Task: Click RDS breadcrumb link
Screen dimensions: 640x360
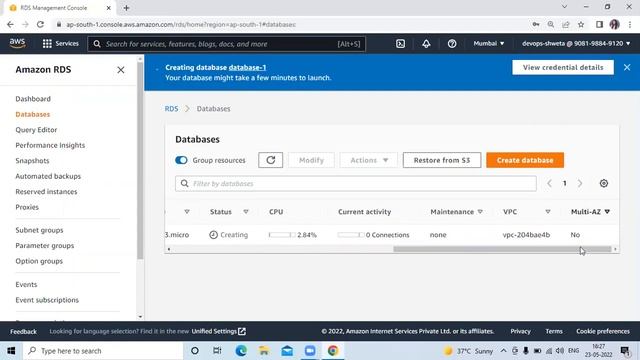Action: 171,109
